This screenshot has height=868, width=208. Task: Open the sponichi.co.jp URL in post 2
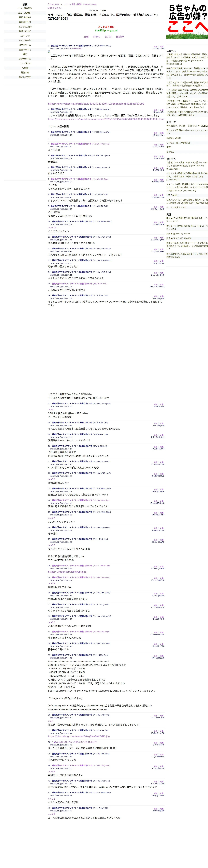(106, 119)
